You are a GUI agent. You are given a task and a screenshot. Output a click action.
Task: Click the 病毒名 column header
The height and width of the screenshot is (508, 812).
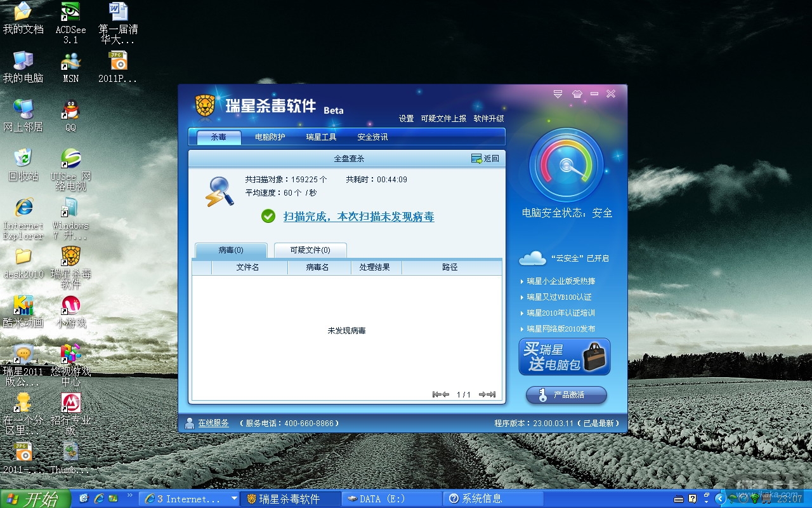coord(319,267)
